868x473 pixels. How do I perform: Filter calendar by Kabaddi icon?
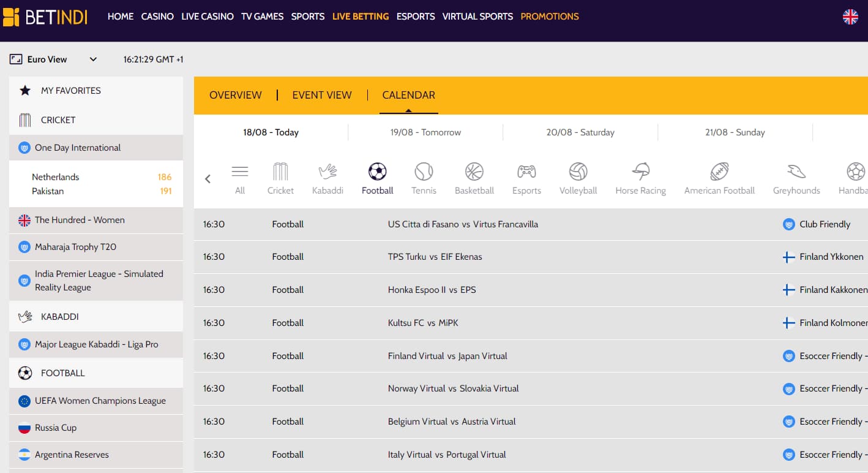[327, 172]
